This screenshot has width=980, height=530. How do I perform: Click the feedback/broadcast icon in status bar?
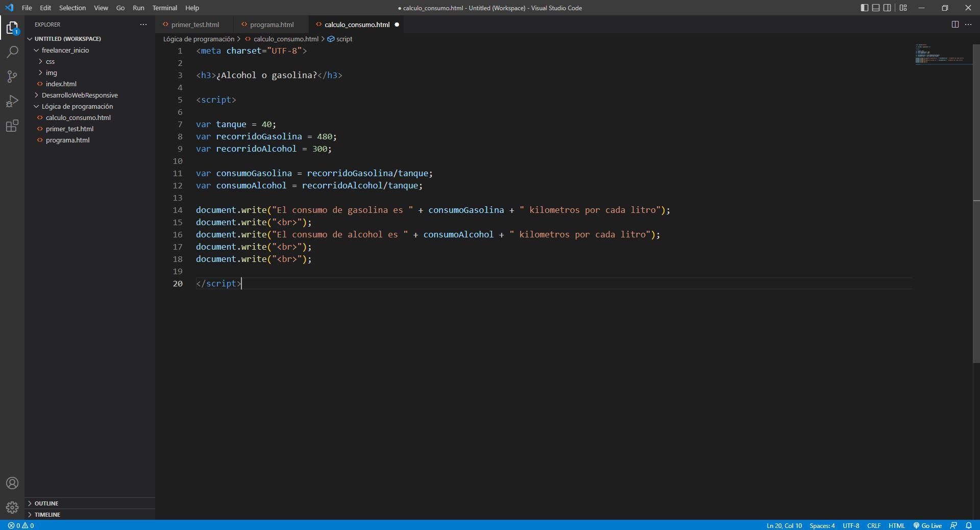click(x=953, y=525)
